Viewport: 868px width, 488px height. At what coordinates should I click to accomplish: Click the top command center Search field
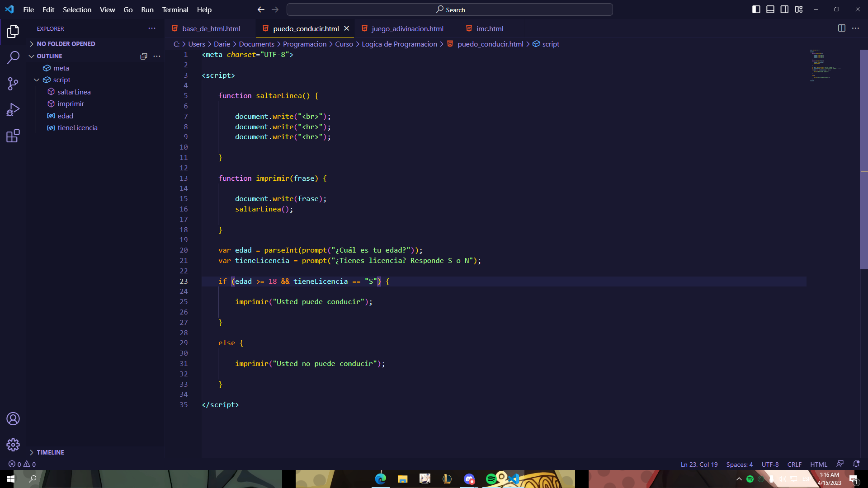tap(449, 9)
